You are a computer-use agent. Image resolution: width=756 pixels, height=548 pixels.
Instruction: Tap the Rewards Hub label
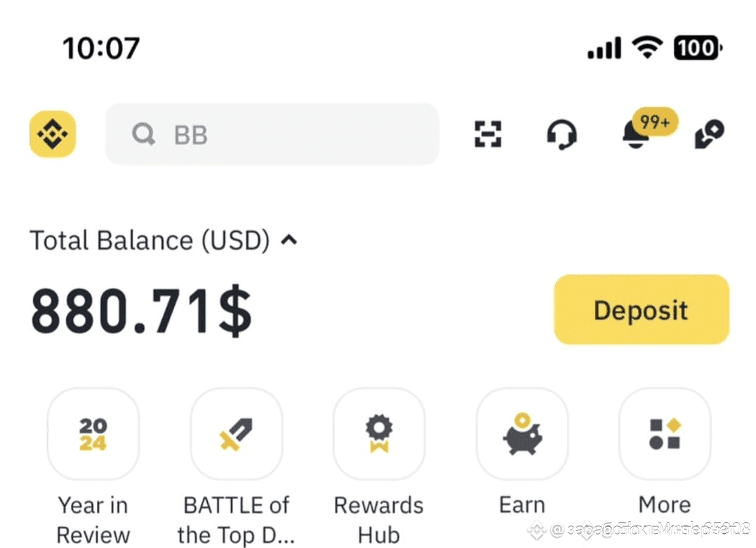[379, 519]
